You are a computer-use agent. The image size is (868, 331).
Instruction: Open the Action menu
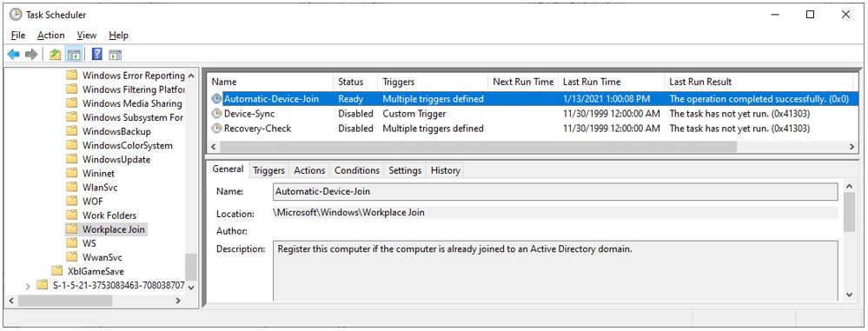tap(51, 36)
